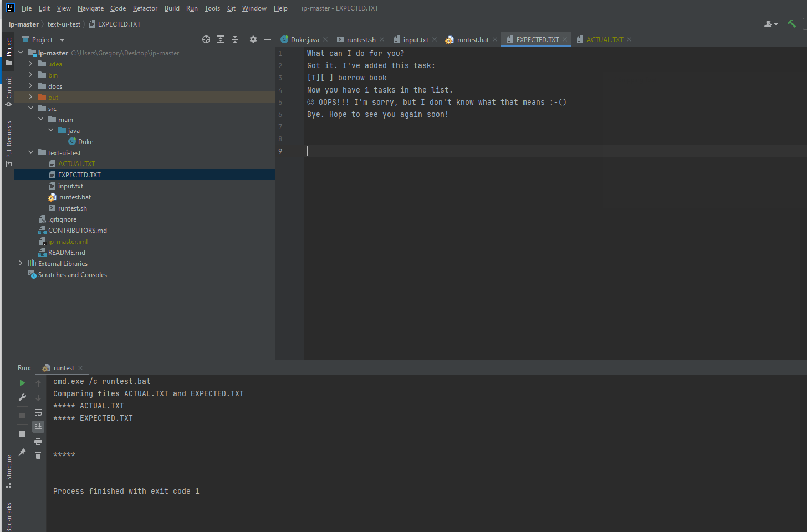Open Run configuration wrench icon

[22, 397]
